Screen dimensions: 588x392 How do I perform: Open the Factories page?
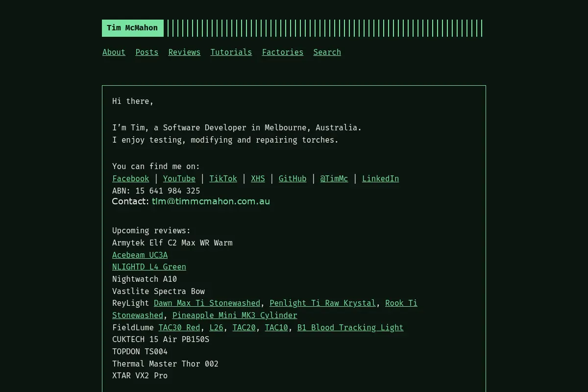click(x=283, y=52)
